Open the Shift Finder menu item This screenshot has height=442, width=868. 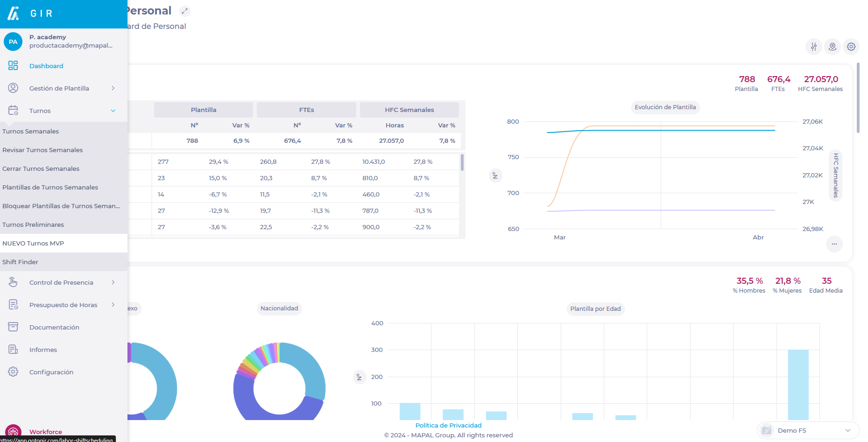(x=20, y=262)
